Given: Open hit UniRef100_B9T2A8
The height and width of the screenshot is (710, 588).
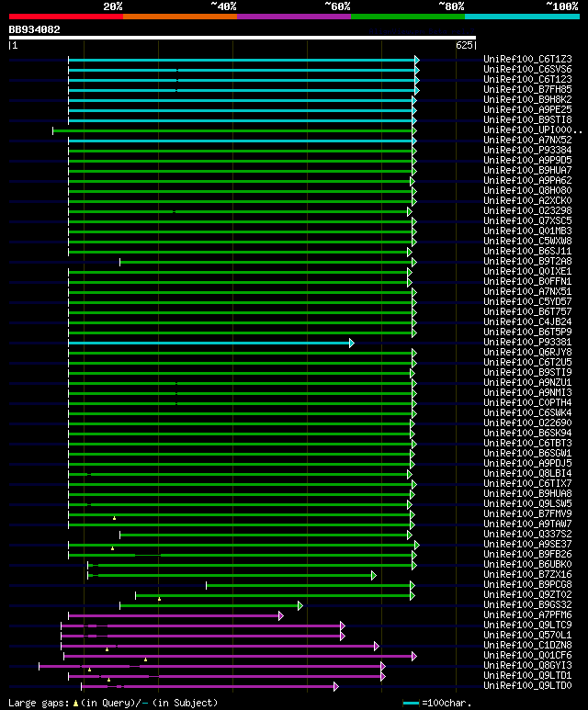Looking at the screenshot, I should click(x=527, y=261).
